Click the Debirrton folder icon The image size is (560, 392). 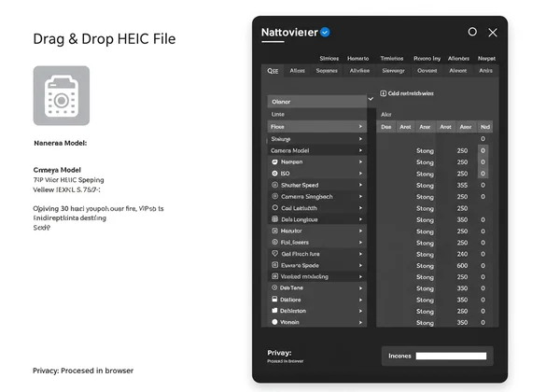pyautogui.click(x=274, y=311)
